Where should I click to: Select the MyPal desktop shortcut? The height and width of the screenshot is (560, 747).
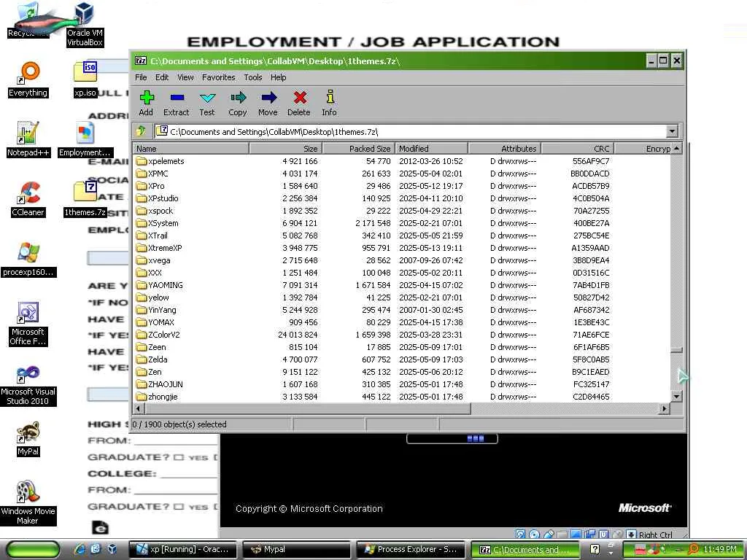tap(28, 439)
